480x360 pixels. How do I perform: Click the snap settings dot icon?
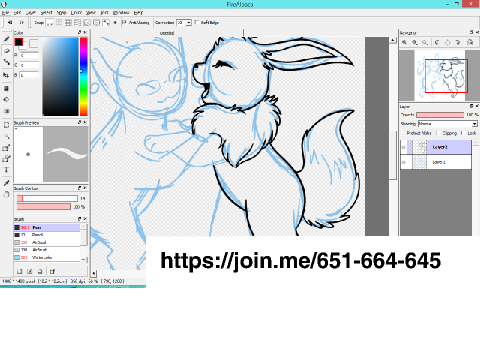point(115,22)
